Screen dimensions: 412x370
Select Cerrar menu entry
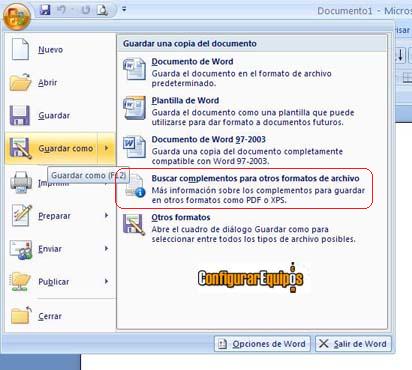coord(60,316)
